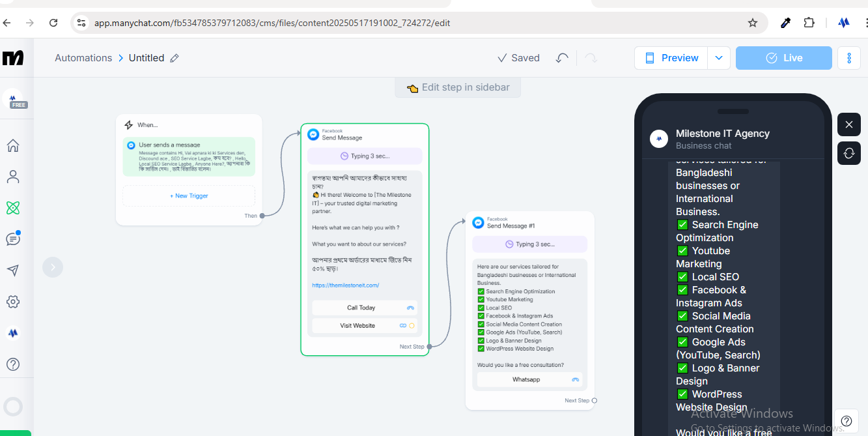This screenshot has width=868, height=436.
Task: Click Edit step in sidebar hint
Action: point(458,87)
